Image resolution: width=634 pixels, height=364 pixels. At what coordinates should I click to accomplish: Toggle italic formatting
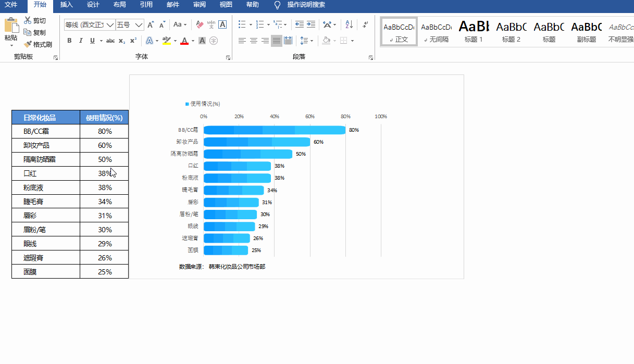tap(81, 40)
